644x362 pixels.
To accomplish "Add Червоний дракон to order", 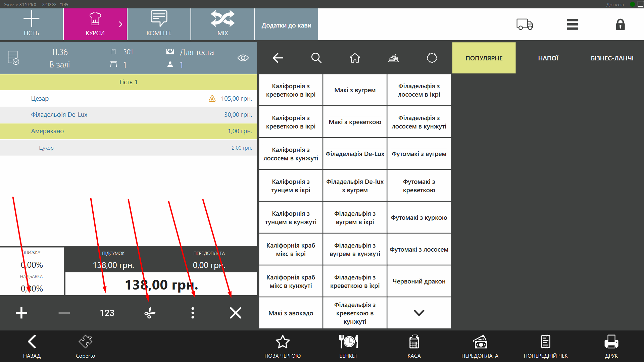I will click(x=419, y=281).
